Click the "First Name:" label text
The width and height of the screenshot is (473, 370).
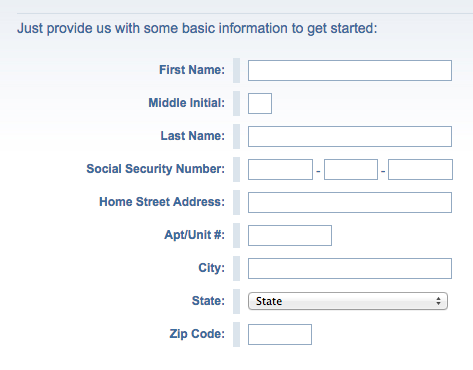coord(192,70)
